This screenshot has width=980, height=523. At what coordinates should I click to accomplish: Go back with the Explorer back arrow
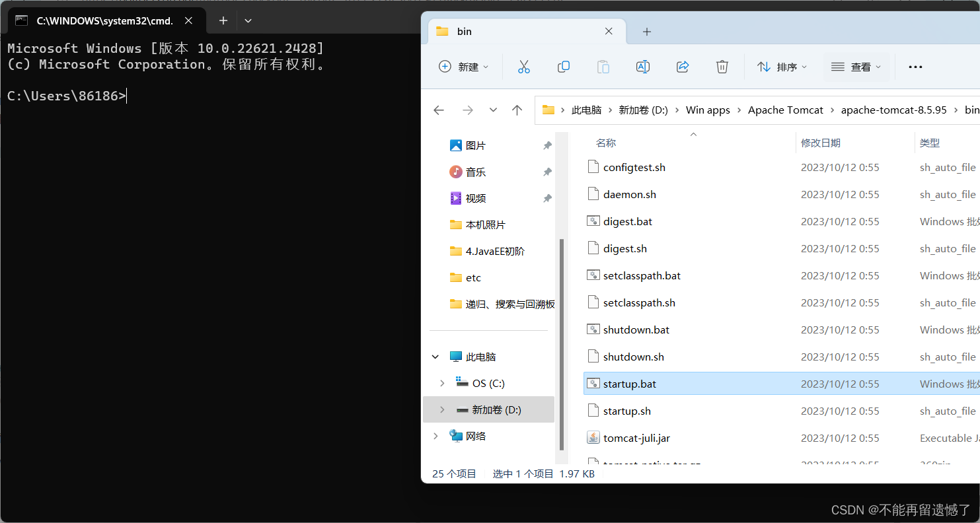tap(439, 110)
